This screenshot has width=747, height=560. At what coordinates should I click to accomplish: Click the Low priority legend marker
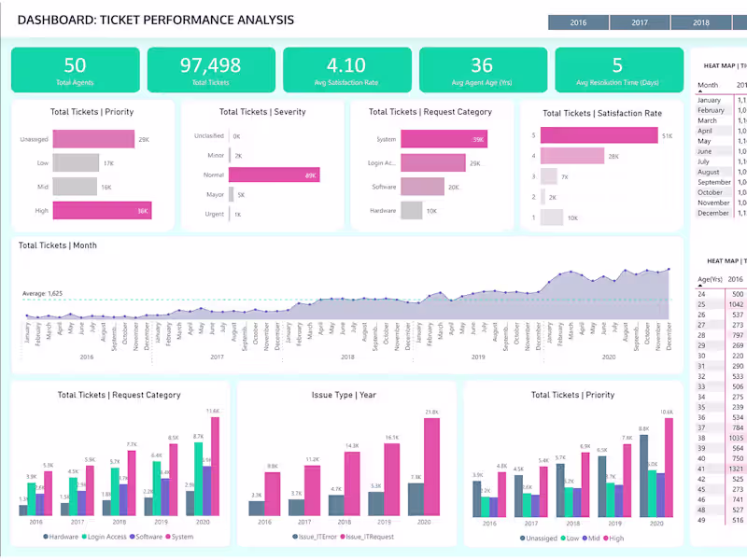pyautogui.click(x=562, y=539)
